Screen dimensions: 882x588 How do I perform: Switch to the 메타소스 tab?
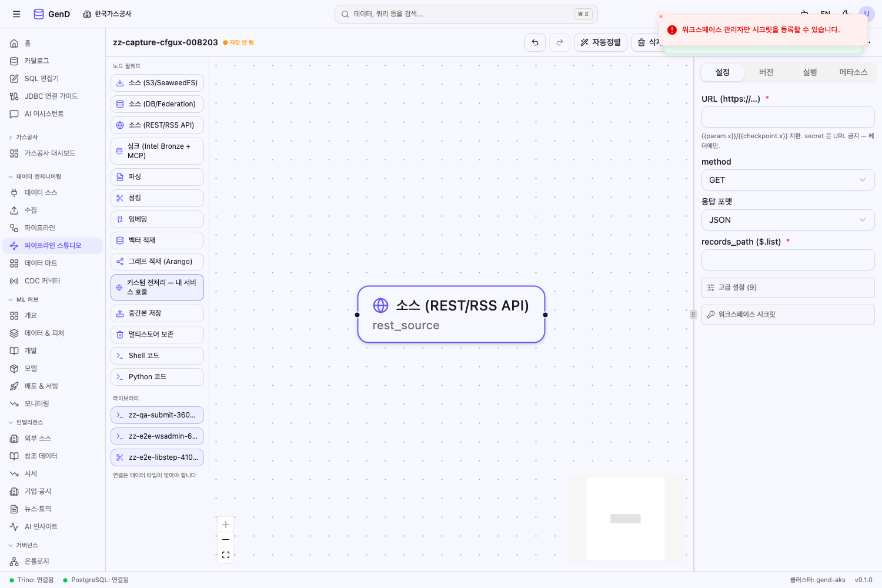pos(853,72)
